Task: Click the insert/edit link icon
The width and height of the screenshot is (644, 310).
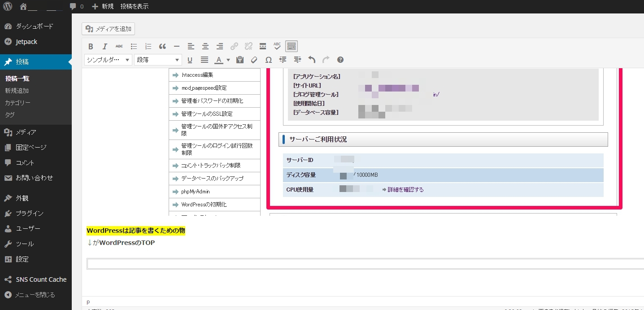Action: click(234, 46)
